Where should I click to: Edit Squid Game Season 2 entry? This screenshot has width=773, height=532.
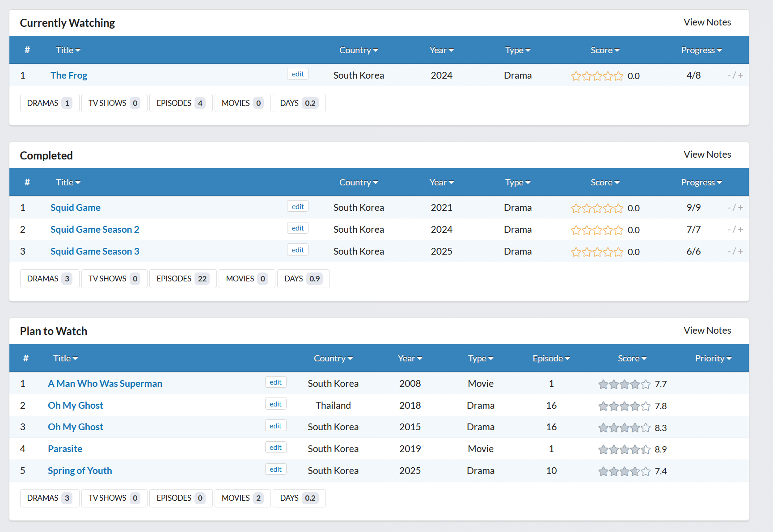pos(298,228)
